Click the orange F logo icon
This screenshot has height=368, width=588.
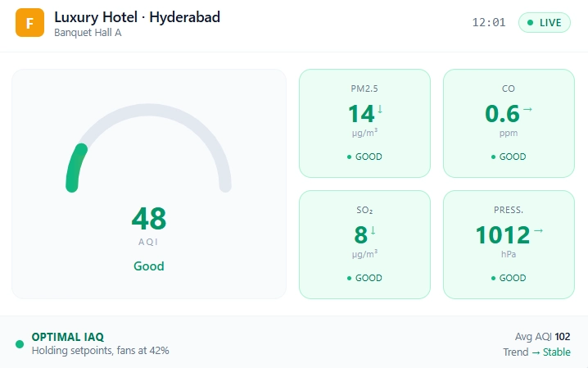pyautogui.click(x=29, y=23)
